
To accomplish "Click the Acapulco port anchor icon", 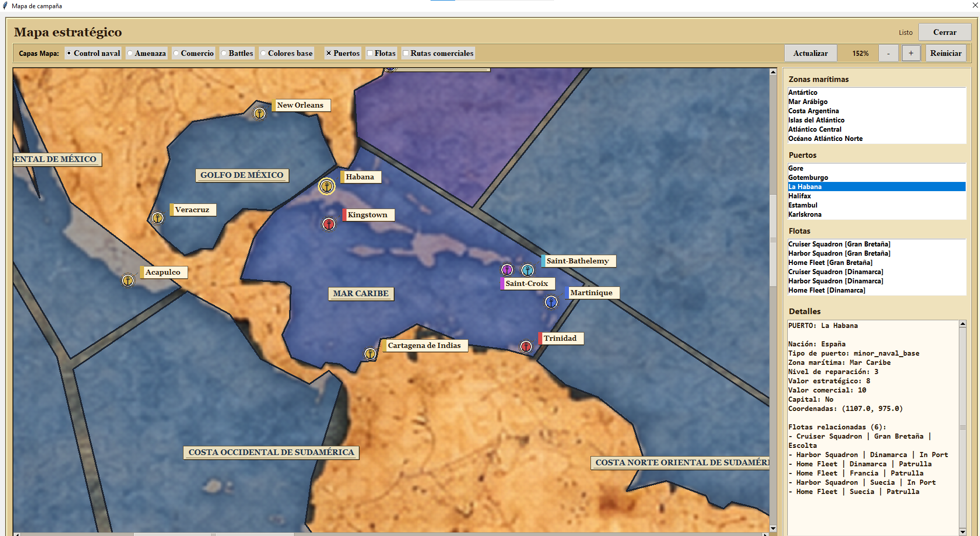I will tap(128, 281).
